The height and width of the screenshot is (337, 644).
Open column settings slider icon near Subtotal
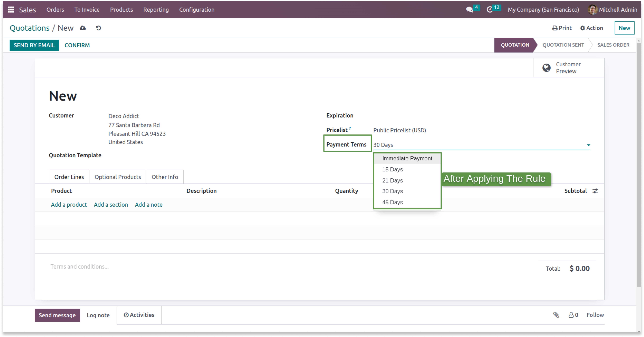point(595,191)
